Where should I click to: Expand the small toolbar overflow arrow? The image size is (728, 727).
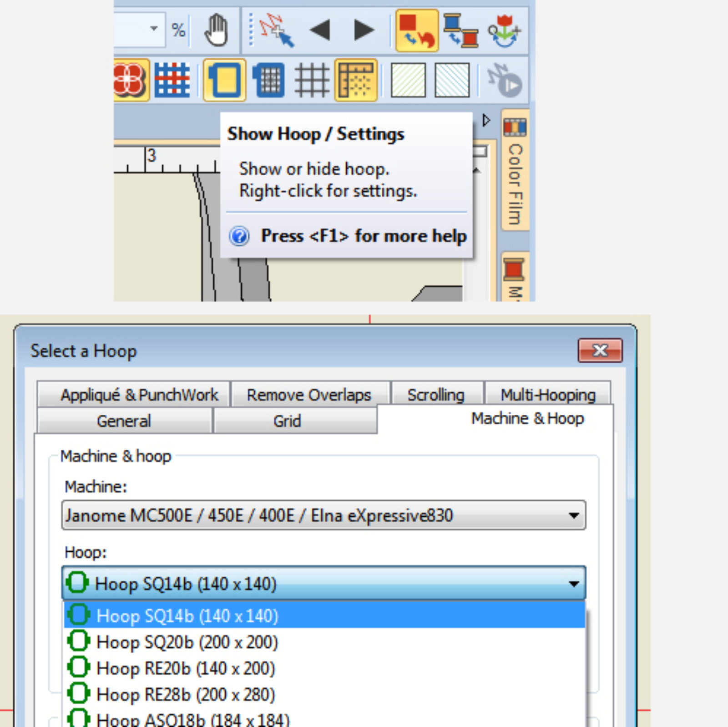486,120
